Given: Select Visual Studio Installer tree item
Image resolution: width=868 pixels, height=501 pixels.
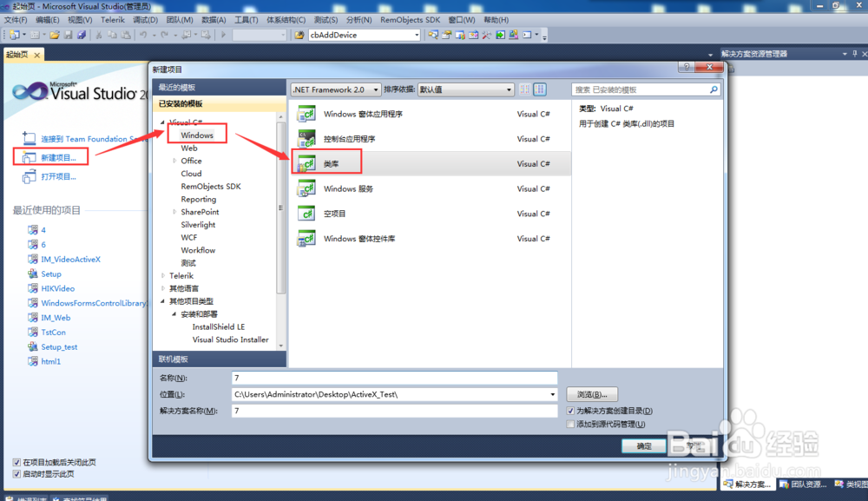Looking at the screenshot, I should pos(230,339).
